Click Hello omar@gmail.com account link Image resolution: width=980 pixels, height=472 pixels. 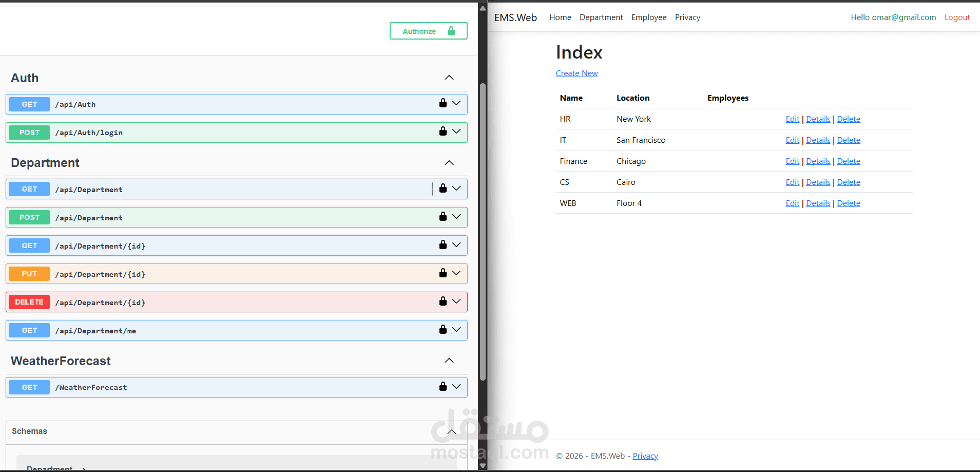(x=893, y=17)
